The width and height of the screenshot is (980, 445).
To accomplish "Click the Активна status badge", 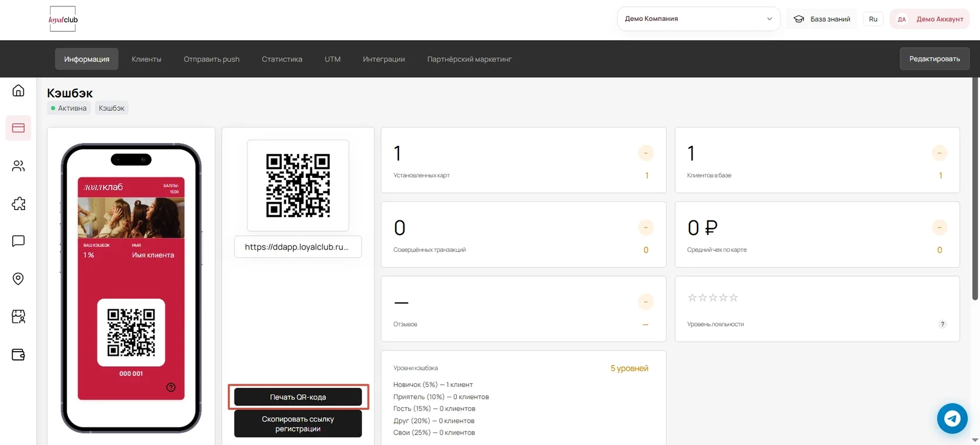I will pyautogui.click(x=69, y=108).
